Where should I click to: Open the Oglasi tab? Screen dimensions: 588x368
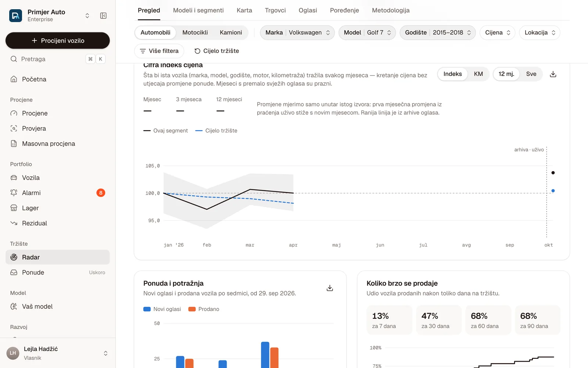coord(308,10)
